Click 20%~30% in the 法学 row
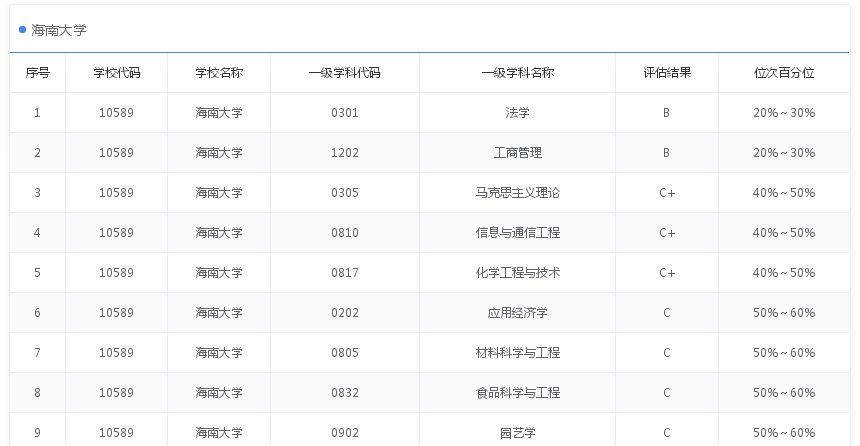This screenshot has height=446, width=860. 784,112
